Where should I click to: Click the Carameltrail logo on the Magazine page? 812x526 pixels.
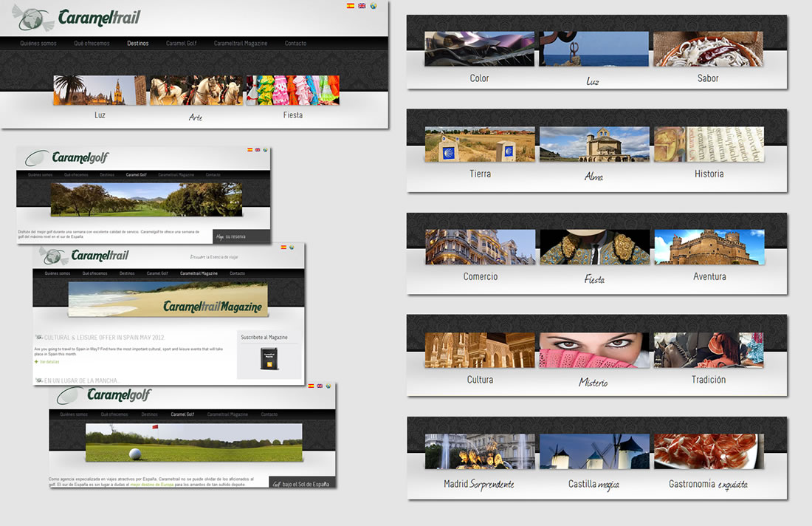pyautogui.click(x=84, y=256)
